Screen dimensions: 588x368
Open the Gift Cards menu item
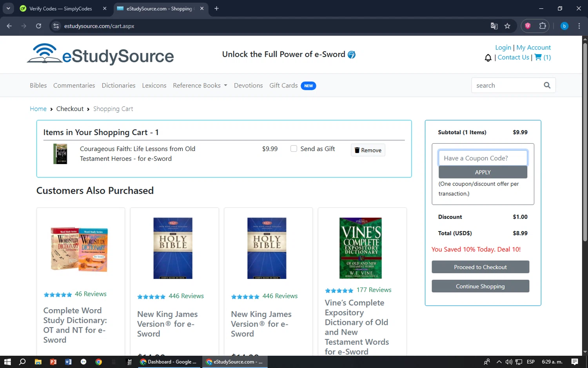[283, 86]
